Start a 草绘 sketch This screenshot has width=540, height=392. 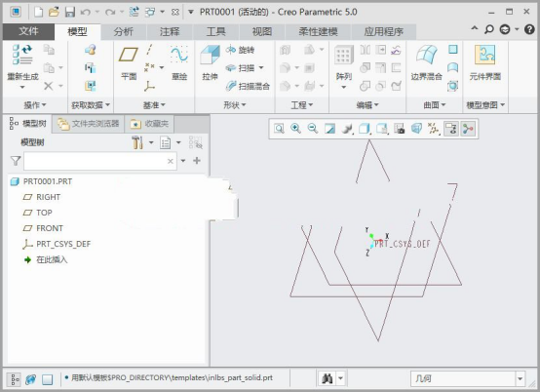179,62
